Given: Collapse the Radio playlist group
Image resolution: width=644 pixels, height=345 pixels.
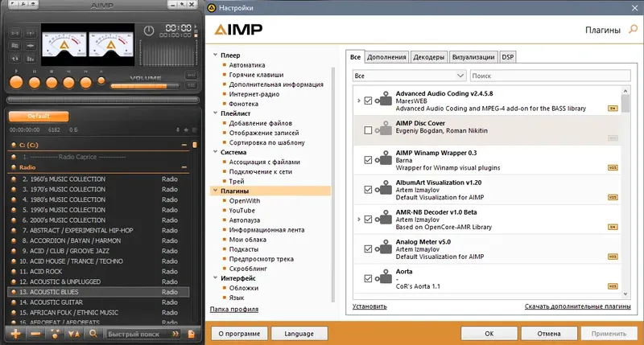Looking at the screenshot, I should coord(184,167).
